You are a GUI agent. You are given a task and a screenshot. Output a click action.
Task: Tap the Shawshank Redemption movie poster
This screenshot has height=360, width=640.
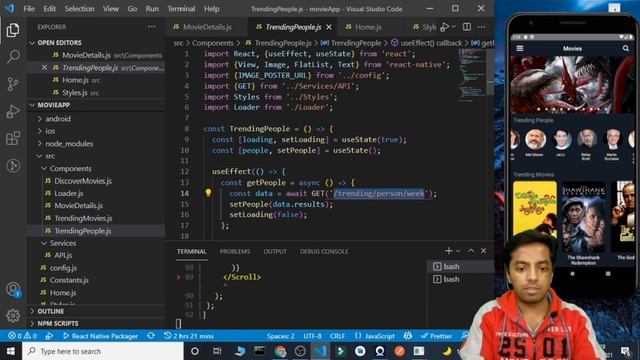(x=583, y=216)
